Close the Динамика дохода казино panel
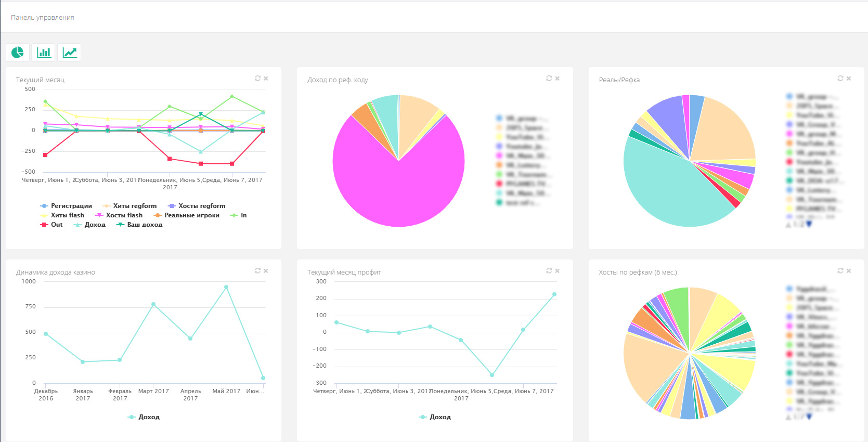868x442 pixels. [x=266, y=271]
